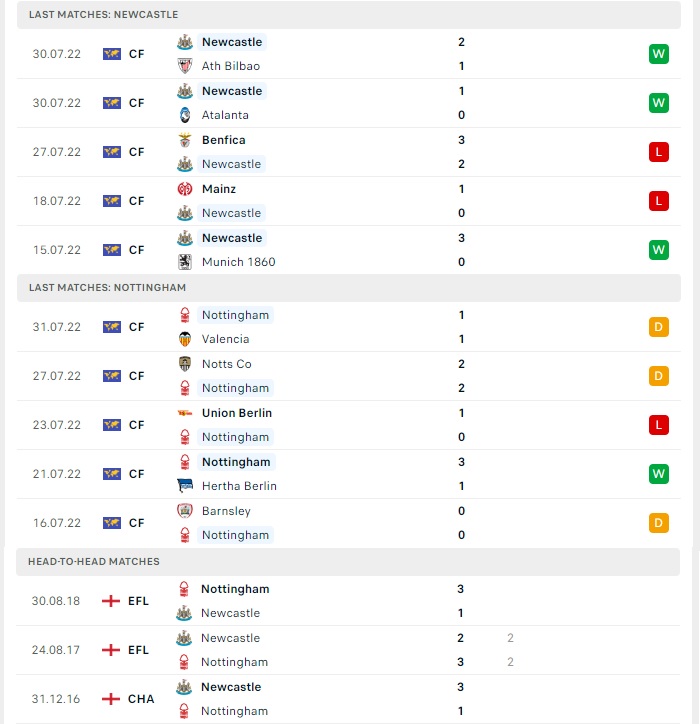Open the 31.12.16 CHA Newcastle vs Nottingham match
700x724 pixels.
tap(348, 699)
